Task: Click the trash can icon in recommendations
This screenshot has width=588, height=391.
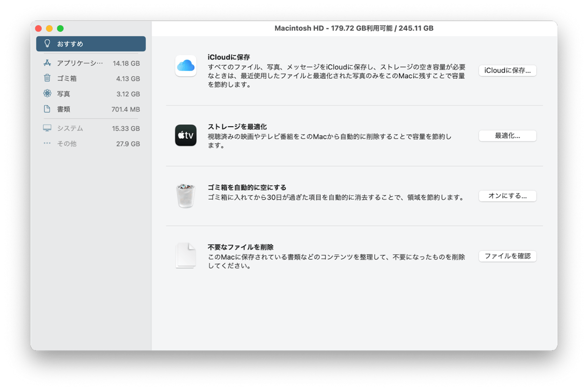Action: pos(186,195)
